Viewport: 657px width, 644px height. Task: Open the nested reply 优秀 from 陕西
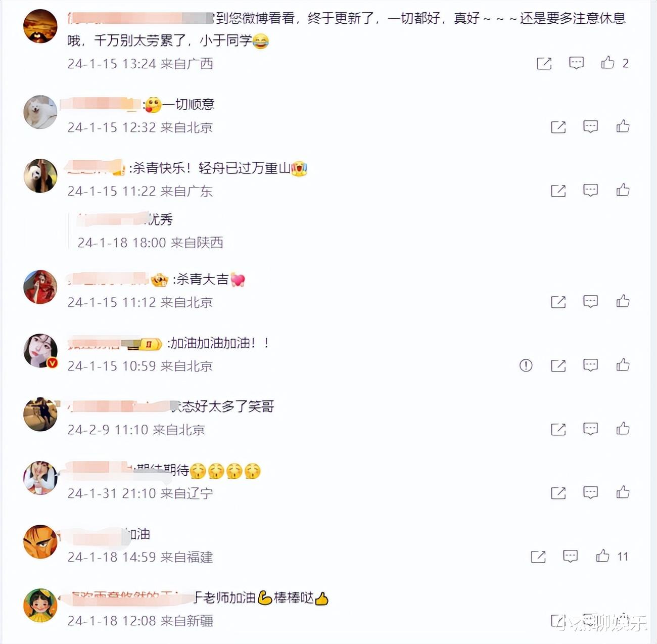pyautogui.click(x=150, y=231)
